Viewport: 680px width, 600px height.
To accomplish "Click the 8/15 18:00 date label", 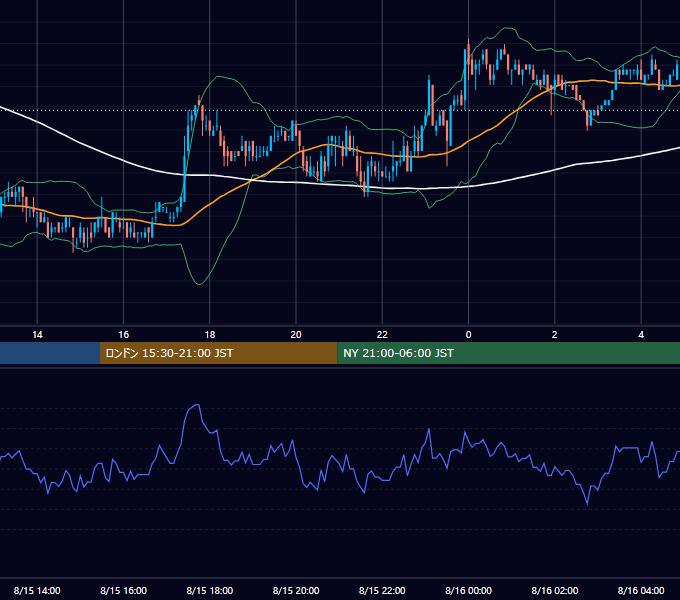I will [210, 590].
